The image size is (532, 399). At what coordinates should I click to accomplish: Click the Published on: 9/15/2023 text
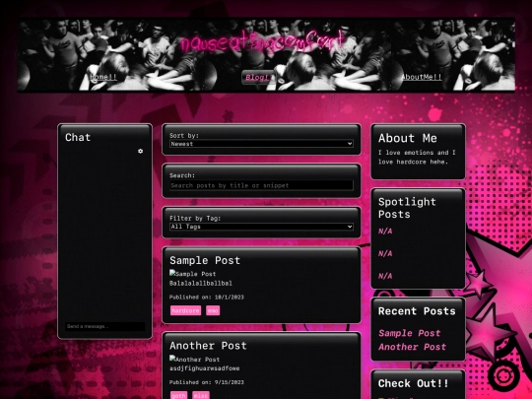[x=207, y=382]
